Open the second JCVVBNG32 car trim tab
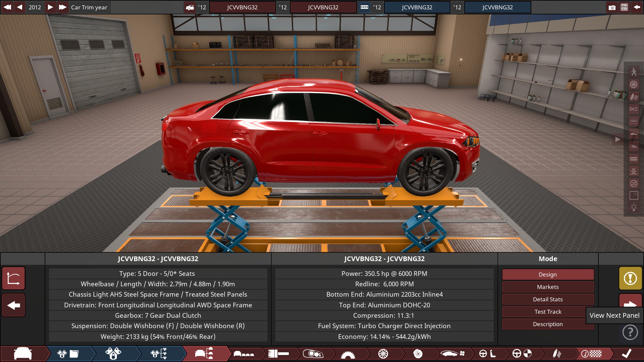This screenshot has height=362, width=644. pos(323,7)
